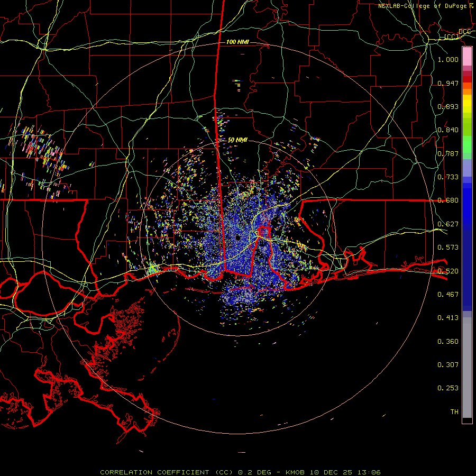This screenshot has width=476, height=476.
Task: Click the black radar site dot at center
Action: coord(237,237)
